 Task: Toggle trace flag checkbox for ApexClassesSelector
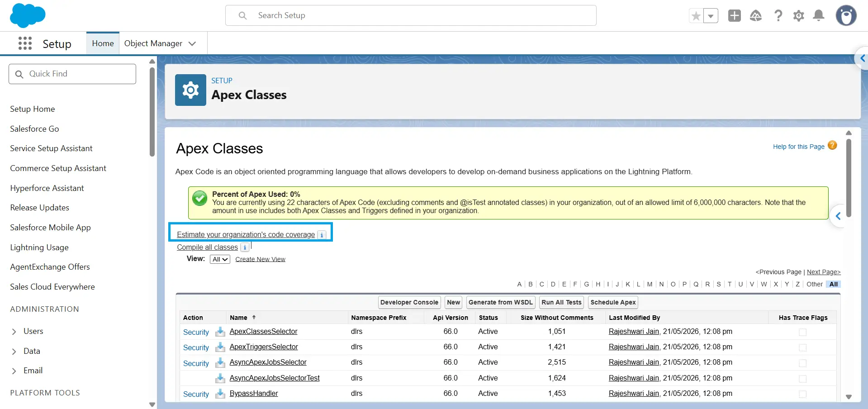pyautogui.click(x=802, y=332)
